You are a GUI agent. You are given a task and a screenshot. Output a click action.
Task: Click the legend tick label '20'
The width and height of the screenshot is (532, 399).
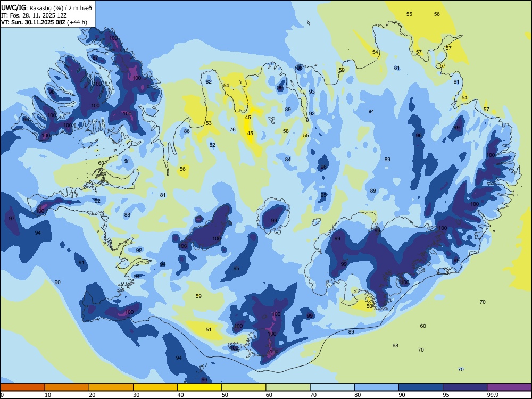click(x=92, y=395)
